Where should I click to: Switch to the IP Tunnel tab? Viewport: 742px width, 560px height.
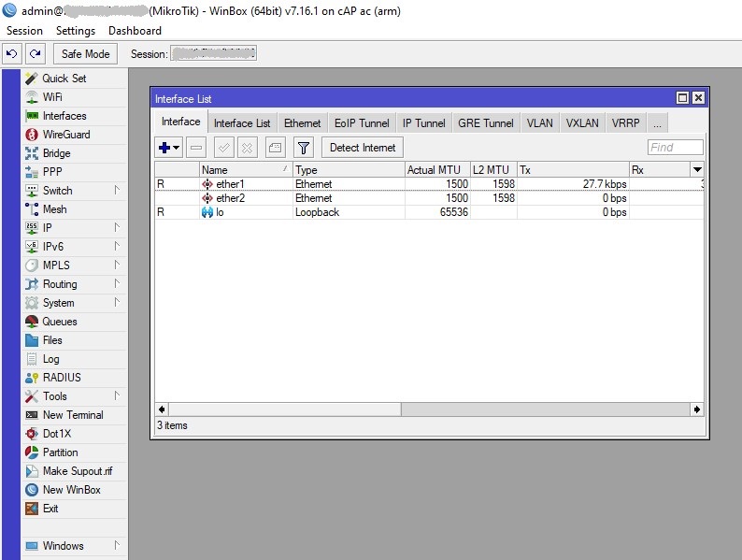[x=424, y=123]
